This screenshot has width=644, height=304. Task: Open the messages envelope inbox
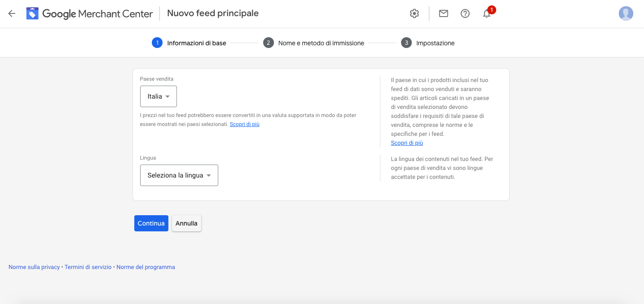[443, 13]
